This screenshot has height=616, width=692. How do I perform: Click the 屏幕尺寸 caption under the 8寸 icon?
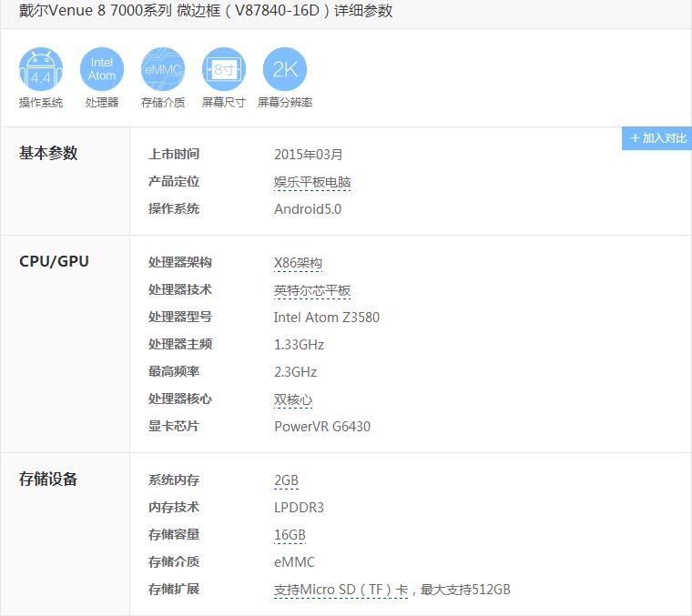click(x=224, y=103)
